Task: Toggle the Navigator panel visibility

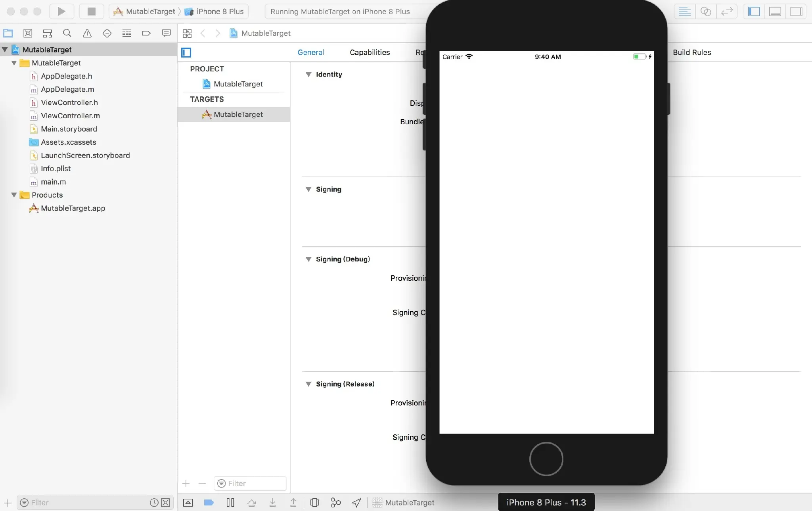Action: (x=754, y=12)
